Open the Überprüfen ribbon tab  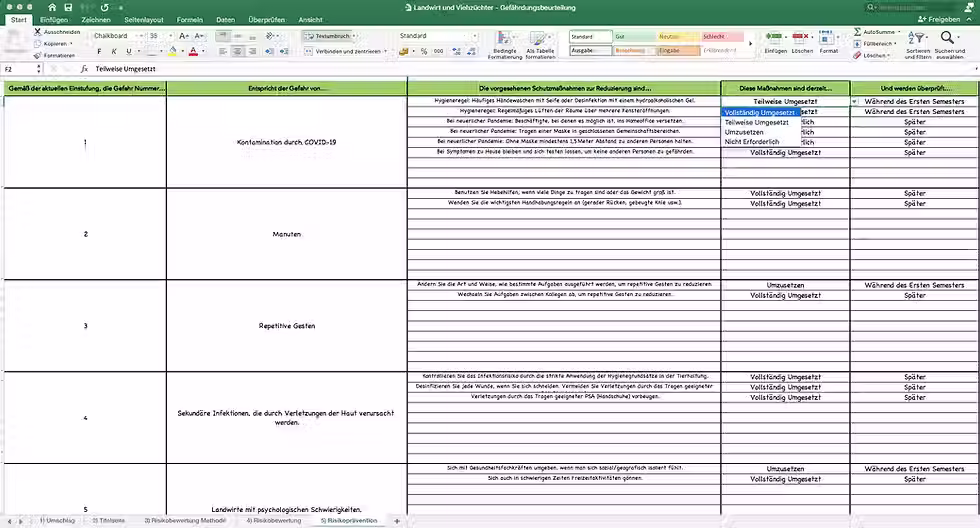click(x=266, y=20)
